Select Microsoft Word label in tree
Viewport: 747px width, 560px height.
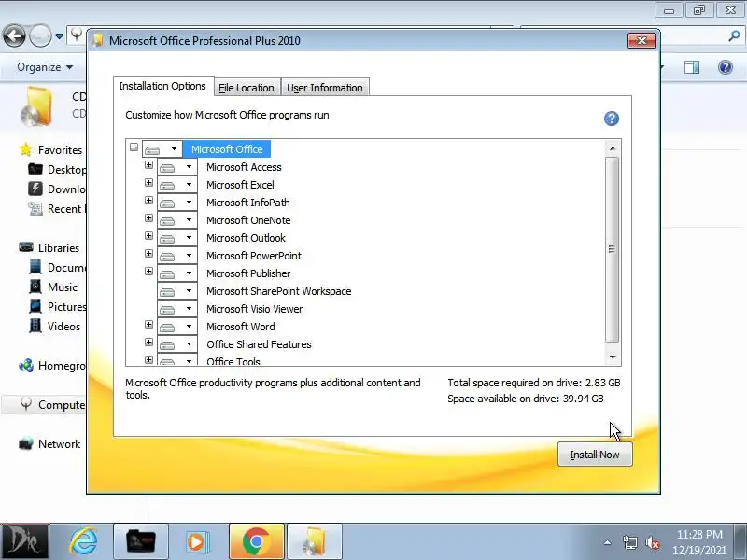click(241, 327)
